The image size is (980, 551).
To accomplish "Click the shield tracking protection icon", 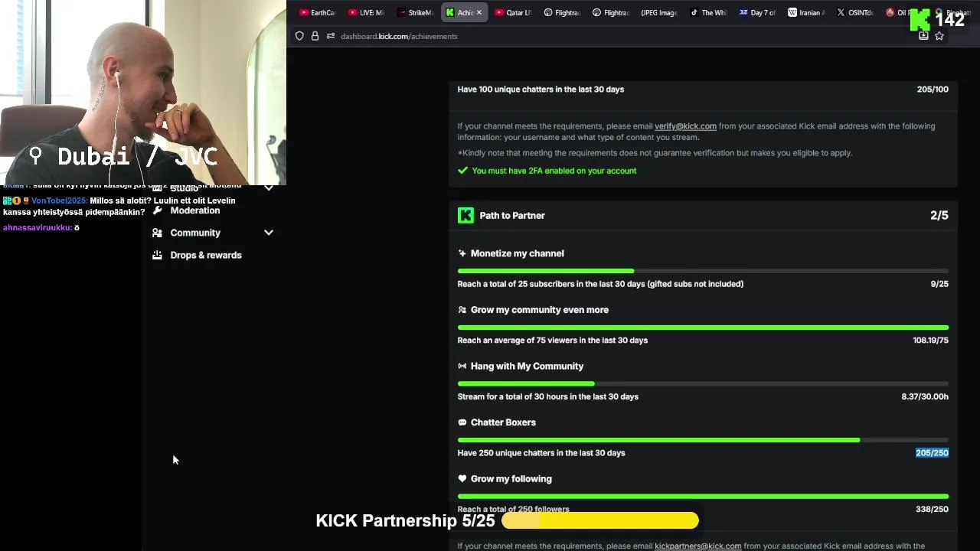I will coord(299,36).
